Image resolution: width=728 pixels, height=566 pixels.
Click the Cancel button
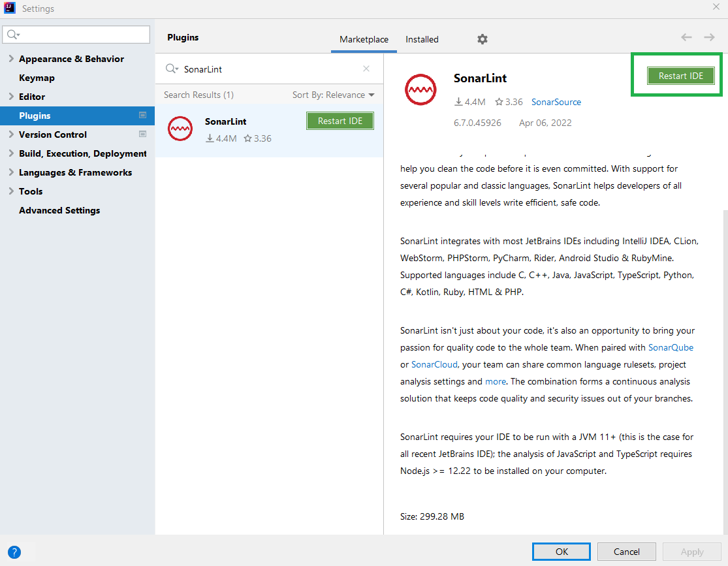626,552
